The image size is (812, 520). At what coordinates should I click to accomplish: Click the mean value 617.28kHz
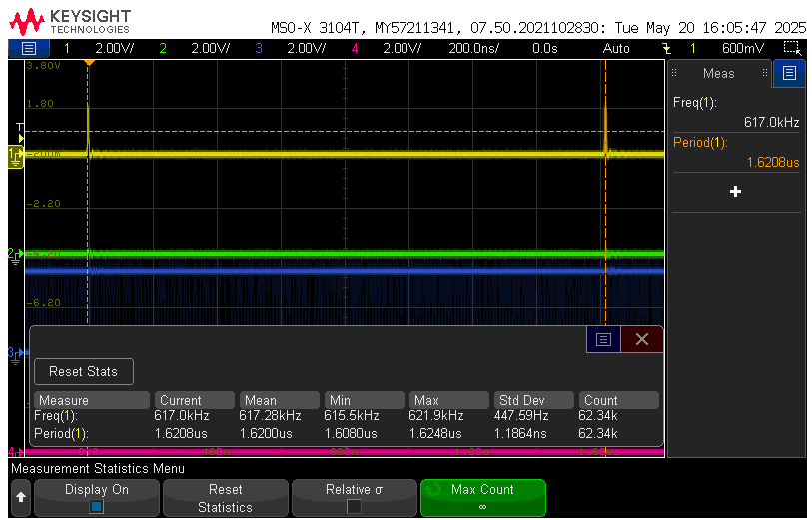pyautogui.click(x=270, y=416)
